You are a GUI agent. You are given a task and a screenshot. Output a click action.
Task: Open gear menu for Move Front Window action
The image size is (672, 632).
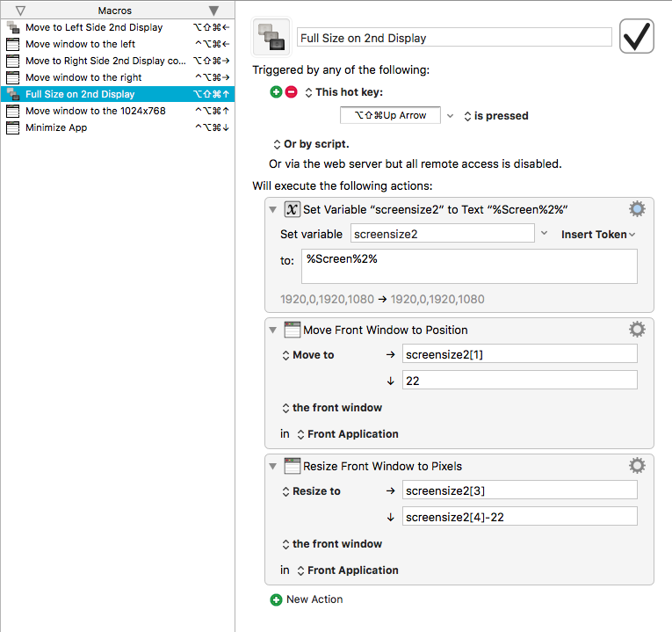tap(637, 330)
